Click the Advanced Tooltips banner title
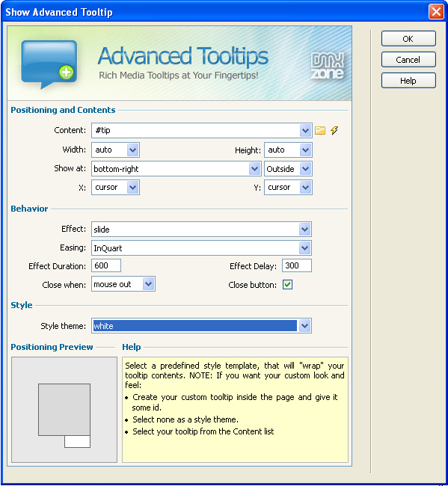 pyautogui.click(x=183, y=56)
